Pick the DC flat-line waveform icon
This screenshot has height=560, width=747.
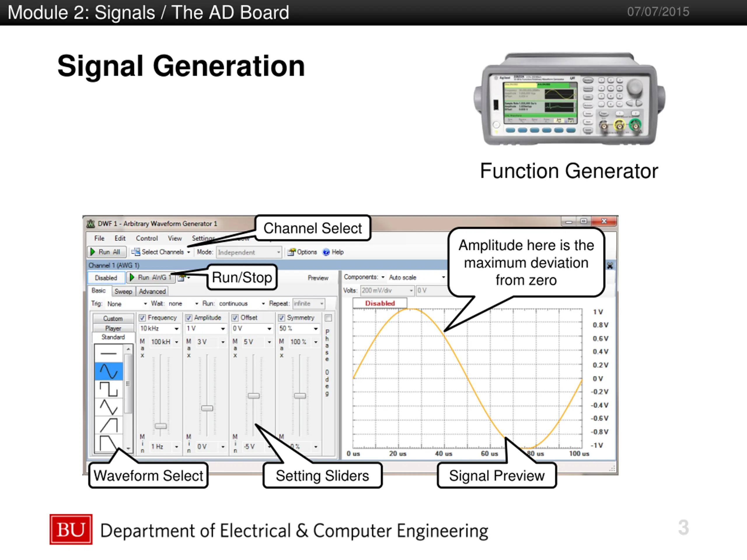pos(109,353)
